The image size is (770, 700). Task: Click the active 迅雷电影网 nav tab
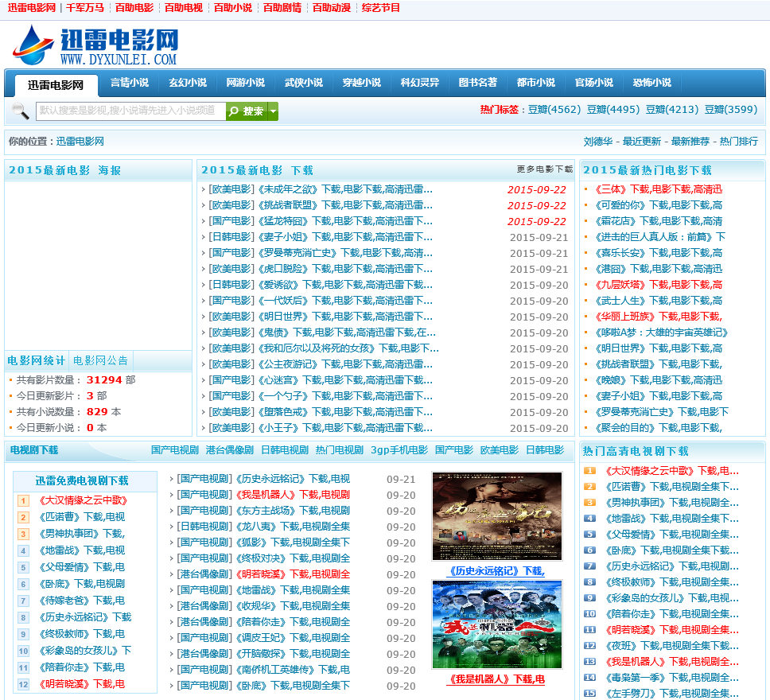pyautogui.click(x=56, y=85)
